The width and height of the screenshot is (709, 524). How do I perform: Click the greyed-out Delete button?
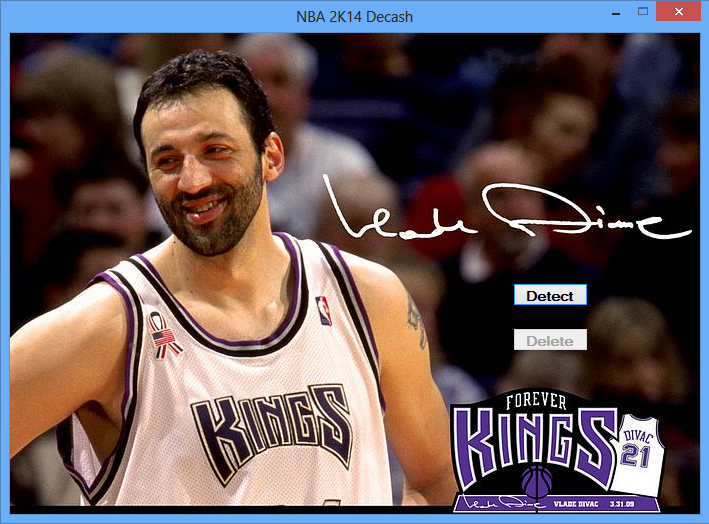click(x=550, y=340)
